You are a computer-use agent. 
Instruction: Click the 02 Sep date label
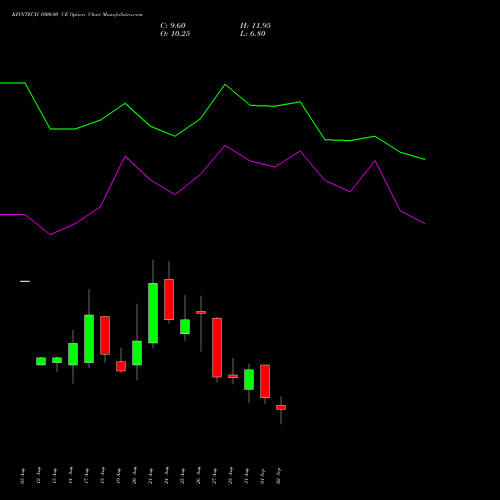(278, 476)
